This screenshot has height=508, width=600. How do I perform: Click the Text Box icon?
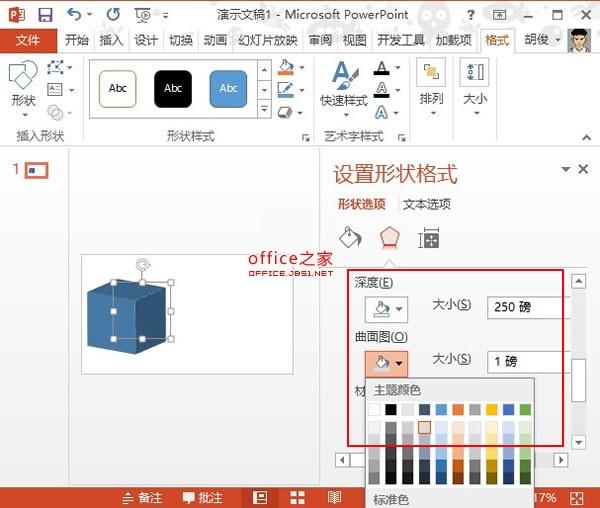pyautogui.click(x=55, y=90)
